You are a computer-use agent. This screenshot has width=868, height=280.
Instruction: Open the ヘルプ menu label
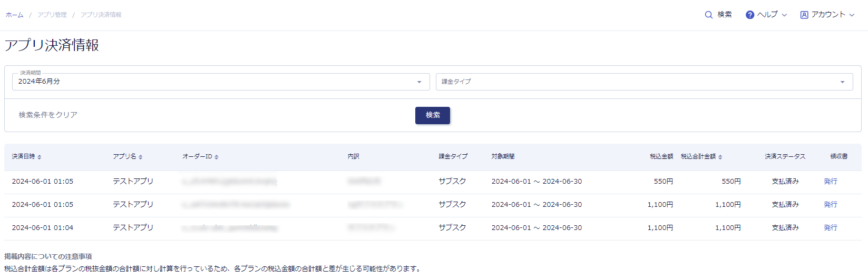[x=767, y=15]
